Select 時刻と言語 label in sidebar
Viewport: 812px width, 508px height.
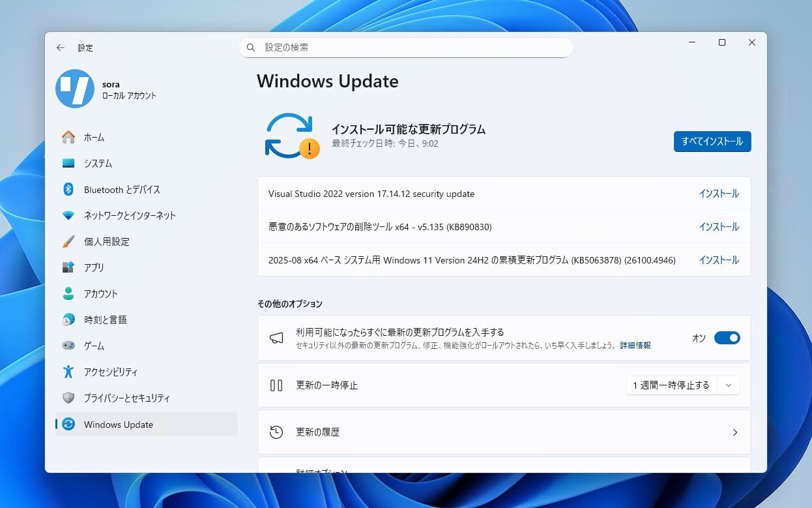pyautogui.click(x=105, y=320)
